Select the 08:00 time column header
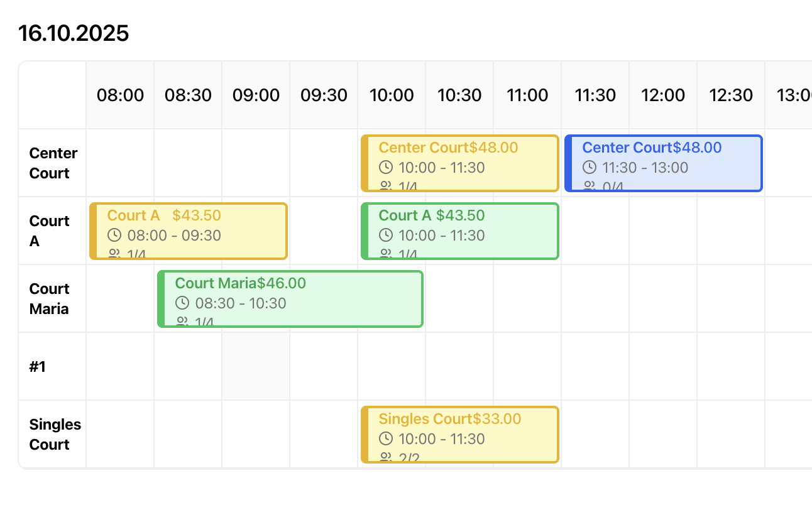Screen dimensions: 812x510 pyautogui.click(x=119, y=95)
